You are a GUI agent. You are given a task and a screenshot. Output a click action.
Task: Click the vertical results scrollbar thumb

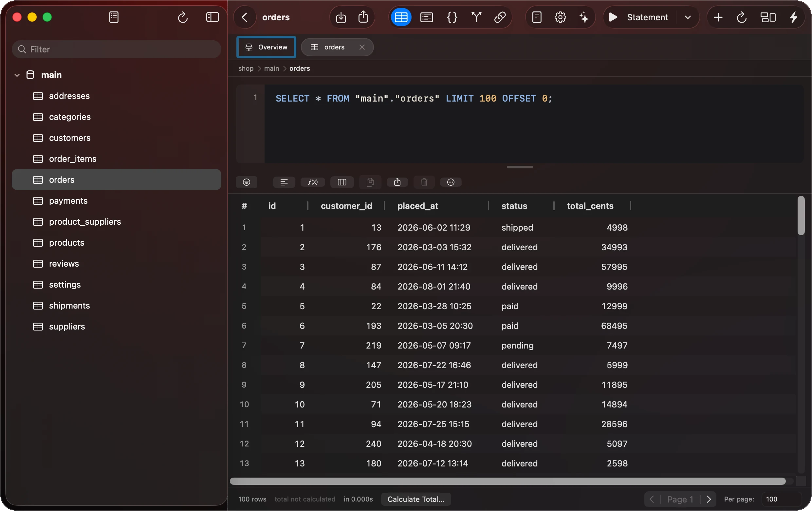point(801,215)
